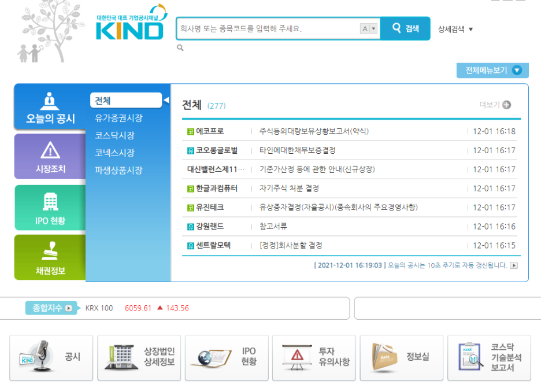Image resolution: width=541 pixels, height=392 pixels.
Task: Click the time 12-01 16:18
Action: pyautogui.click(x=494, y=131)
